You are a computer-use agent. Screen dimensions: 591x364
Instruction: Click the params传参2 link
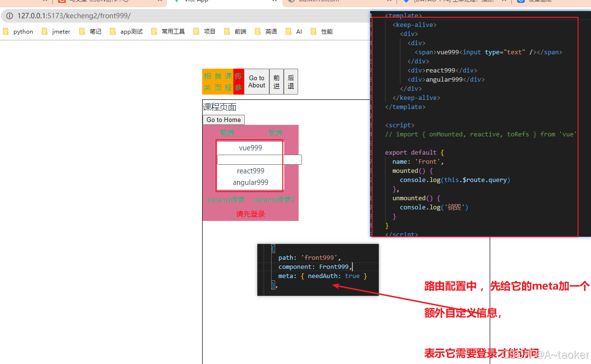[x=274, y=200]
